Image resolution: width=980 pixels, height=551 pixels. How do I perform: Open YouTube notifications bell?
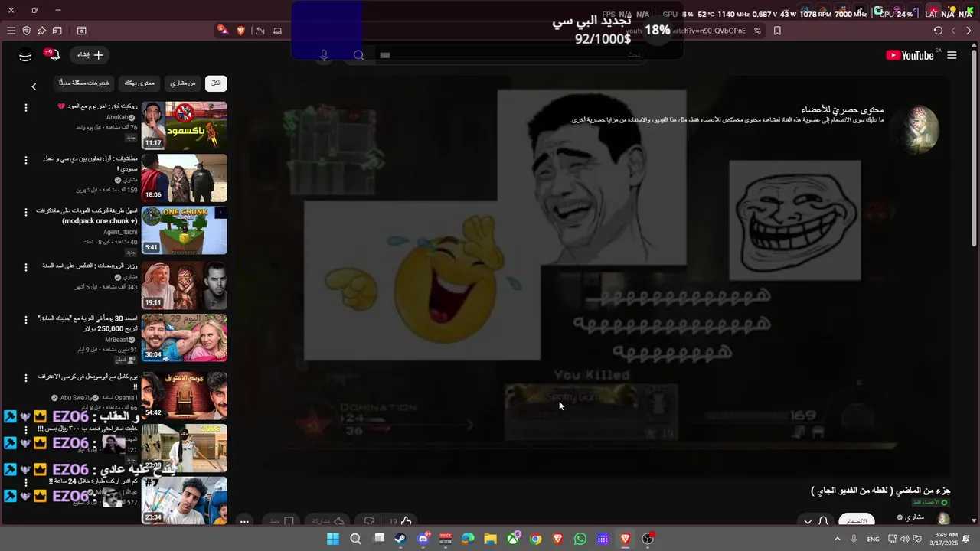click(54, 55)
